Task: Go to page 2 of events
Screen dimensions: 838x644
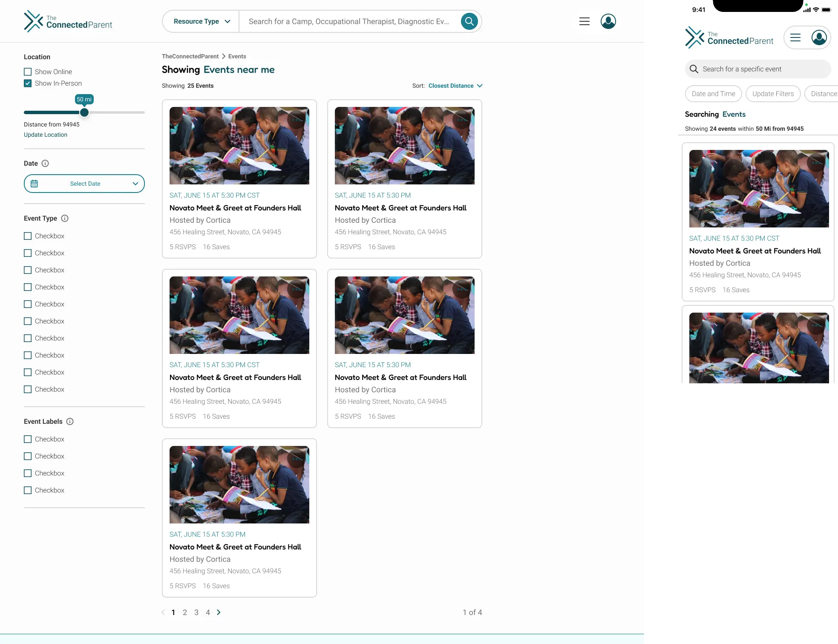Action: pyautogui.click(x=184, y=612)
